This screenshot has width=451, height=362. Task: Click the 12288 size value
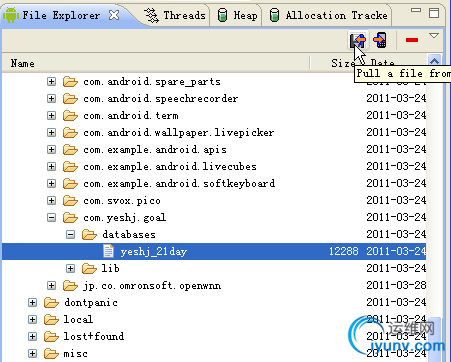[344, 251]
